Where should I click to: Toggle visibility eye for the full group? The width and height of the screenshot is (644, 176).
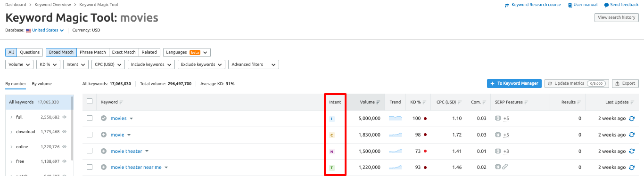click(x=64, y=117)
